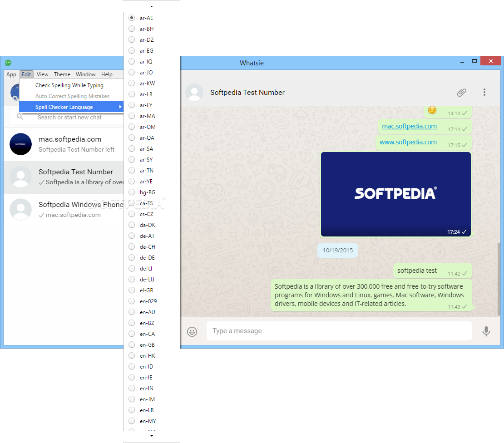Choose bg-BG as spell checker language
The width and height of the screenshot is (504, 443).
click(152, 192)
